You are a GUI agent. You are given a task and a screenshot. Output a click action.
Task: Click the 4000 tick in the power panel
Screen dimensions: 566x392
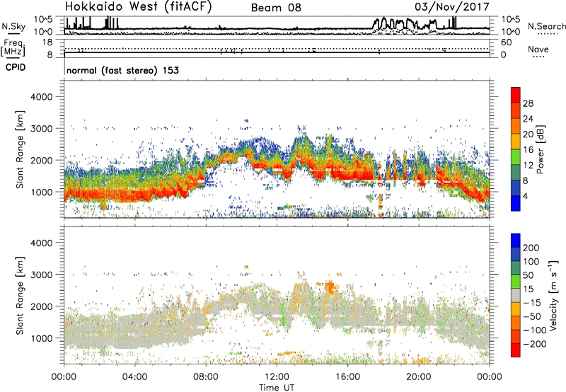41,97
